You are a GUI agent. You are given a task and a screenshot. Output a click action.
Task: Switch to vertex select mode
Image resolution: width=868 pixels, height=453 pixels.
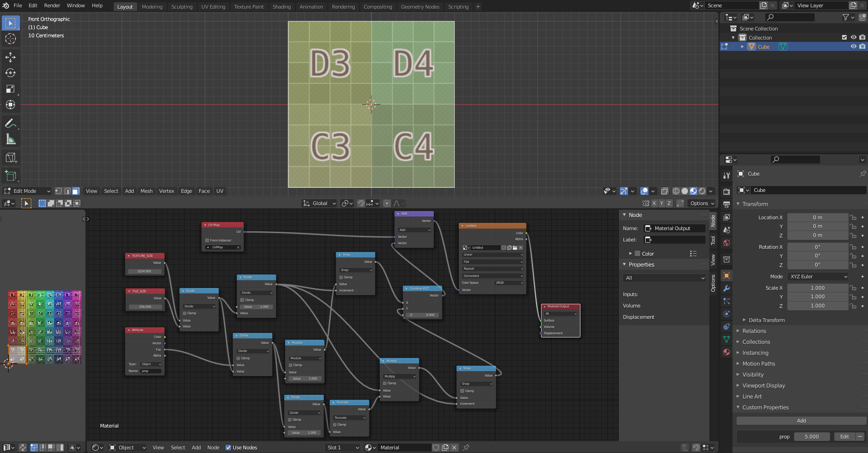(59, 191)
